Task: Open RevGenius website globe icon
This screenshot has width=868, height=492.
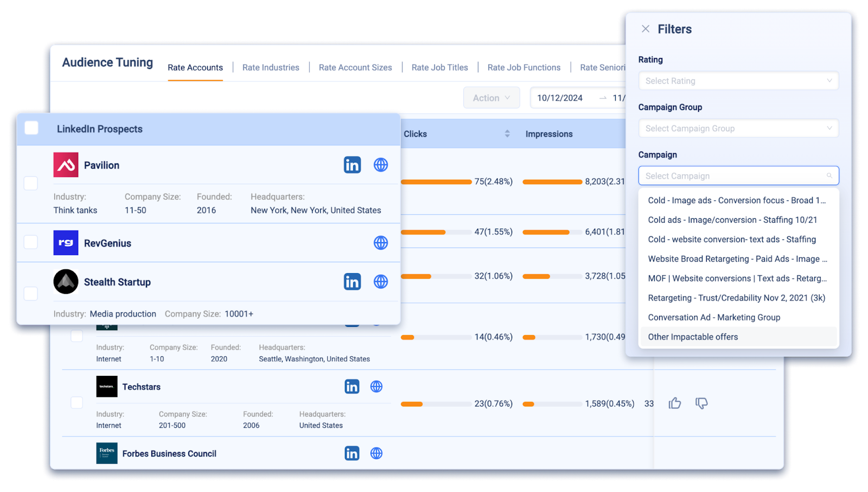Action: pos(381,243)
